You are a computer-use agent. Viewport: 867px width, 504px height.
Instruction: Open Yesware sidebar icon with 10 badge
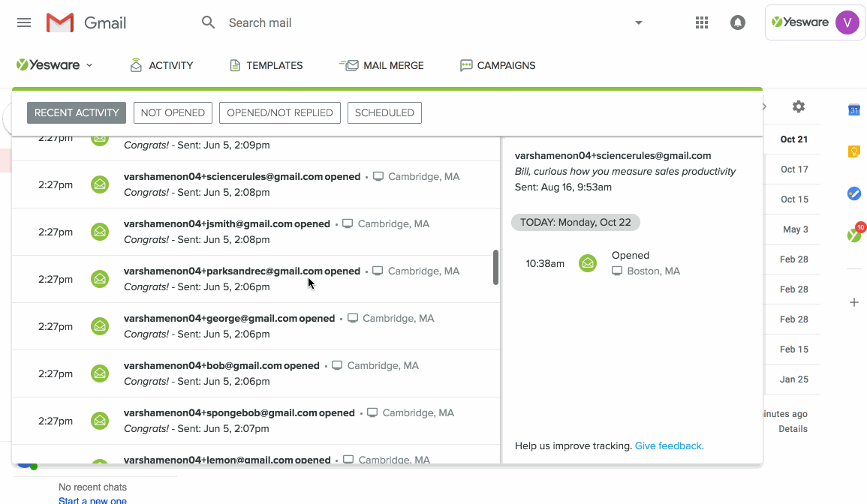point(853,235)
